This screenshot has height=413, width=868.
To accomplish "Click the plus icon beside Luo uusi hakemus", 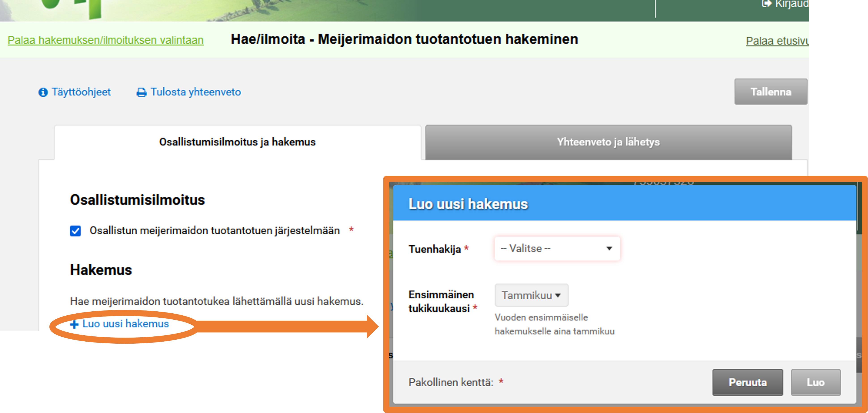I will pyautogui.click(x=74, y=324).
